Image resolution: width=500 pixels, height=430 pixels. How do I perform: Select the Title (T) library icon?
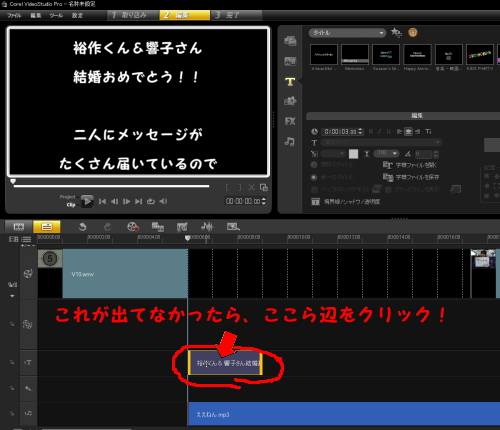290,81
